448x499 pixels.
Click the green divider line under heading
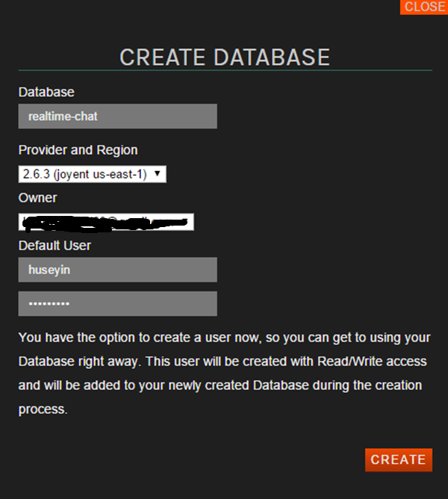tap(224, 70)
